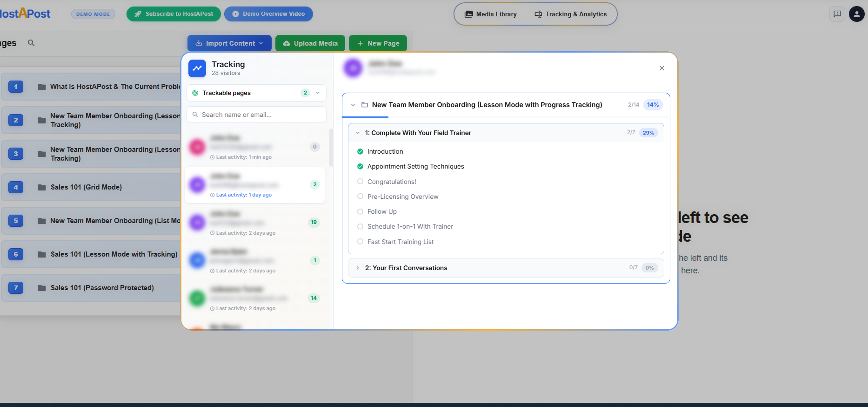Viewport: 868px width, 407px height.
Task: Open the feedback chat icon
Action: pyautogui.click(x=837, y=14)
